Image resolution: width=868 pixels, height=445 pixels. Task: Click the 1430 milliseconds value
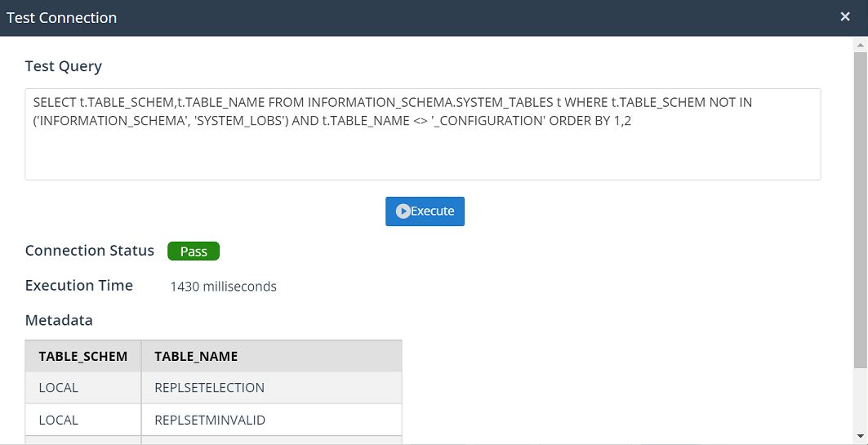point(223,287)
